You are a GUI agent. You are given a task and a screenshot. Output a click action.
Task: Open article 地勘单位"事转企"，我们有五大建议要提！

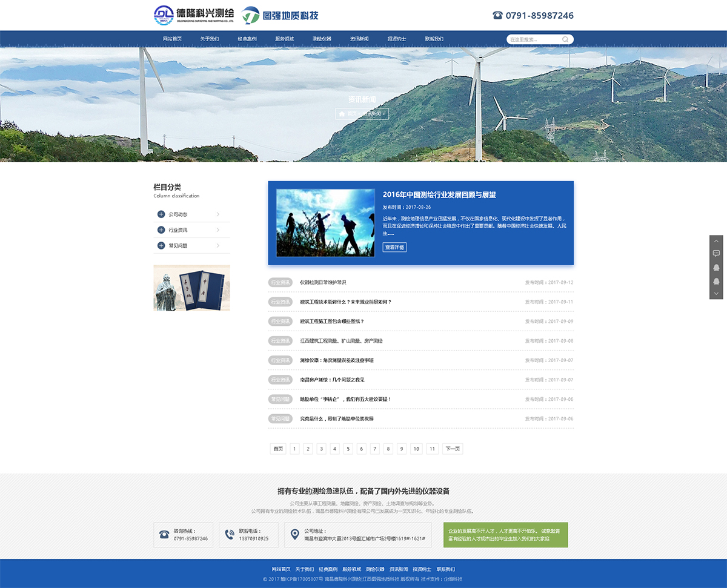pos(346,399)
